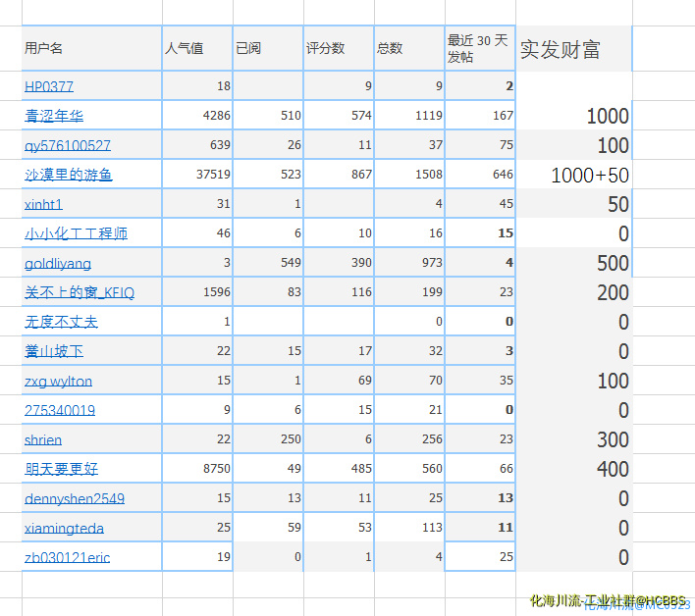Select the 250 read count cell
This screenshot has width=695, height=616.
[268, 438]
